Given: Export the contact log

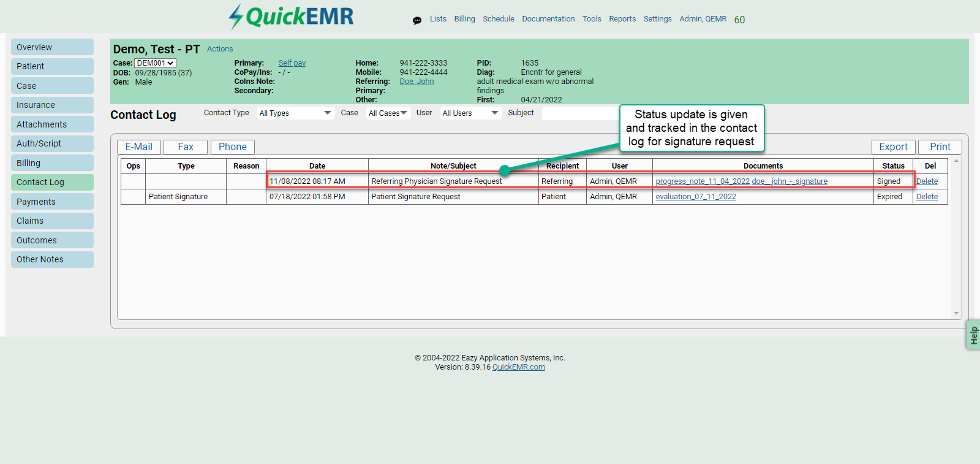Looking at the screenshot, I should click(894, 147).
